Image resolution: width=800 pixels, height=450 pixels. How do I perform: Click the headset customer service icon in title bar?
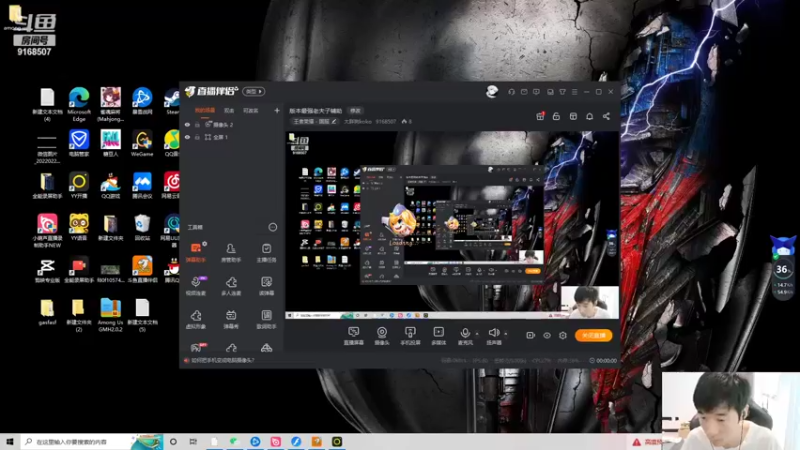pyautogui.click(x=512, y=92)
